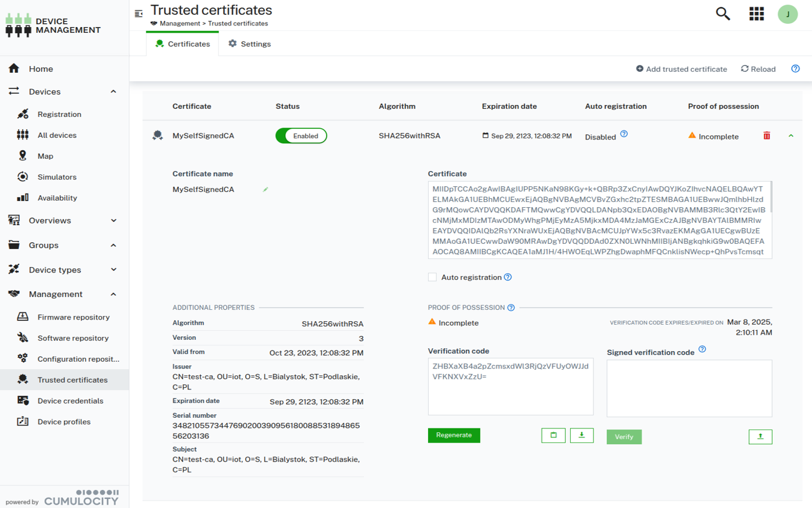Open Device credentials from sidebar

70,401
